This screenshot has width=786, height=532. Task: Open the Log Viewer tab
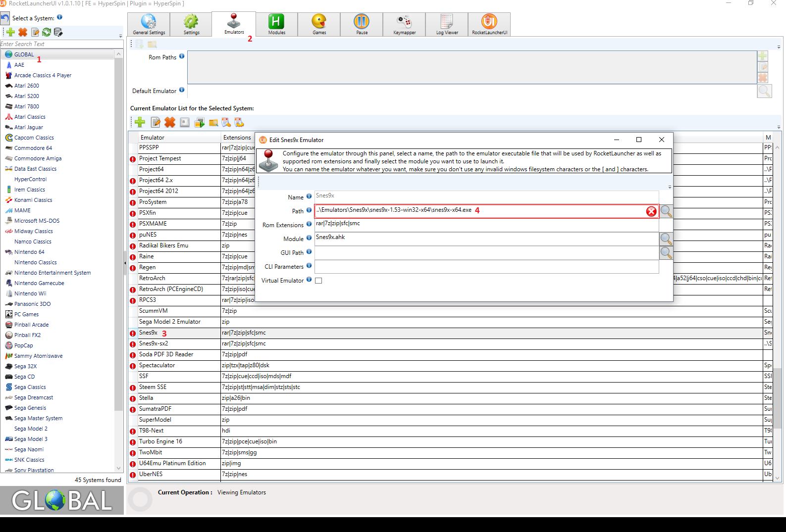(447, 24)
